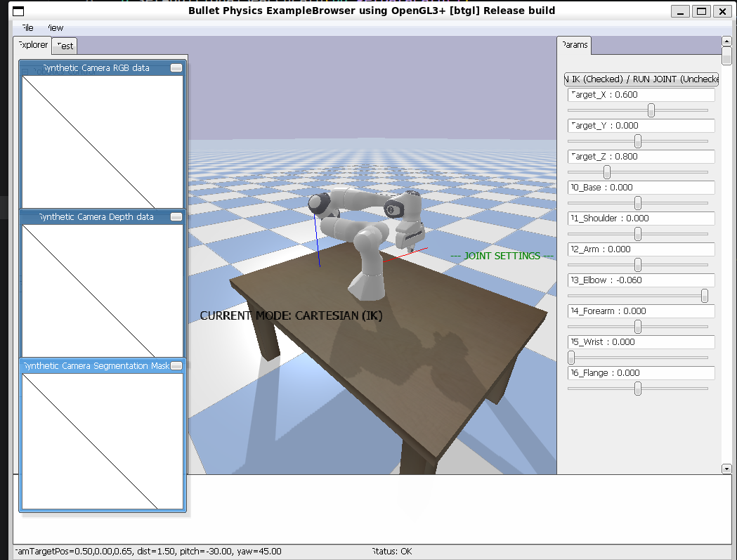Click the J0_Base value field
This screenshot has width=737, height=560.
coord(641,188)
